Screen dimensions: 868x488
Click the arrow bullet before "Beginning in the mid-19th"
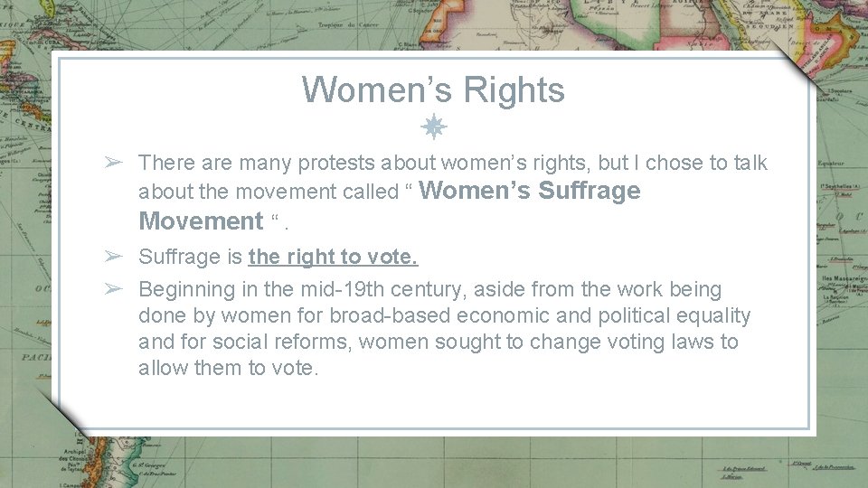coord(112,289)
